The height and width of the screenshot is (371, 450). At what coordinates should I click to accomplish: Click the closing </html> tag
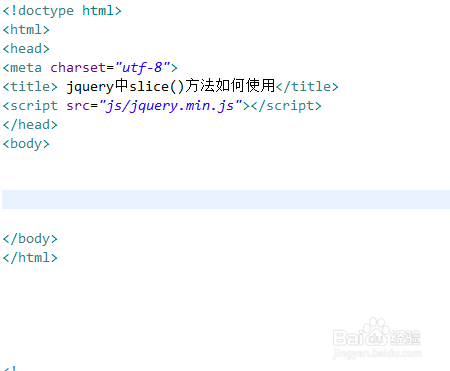click(x=30, y=258)
